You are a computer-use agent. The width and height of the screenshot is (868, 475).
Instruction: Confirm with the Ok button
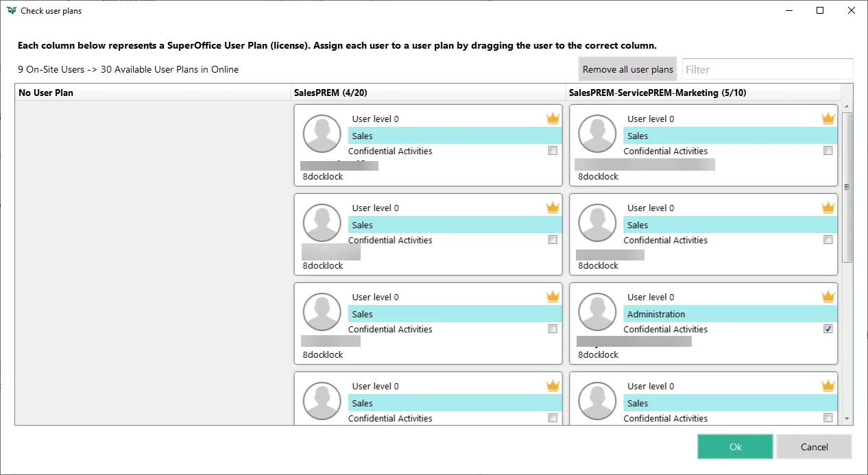tap(735, 447)
